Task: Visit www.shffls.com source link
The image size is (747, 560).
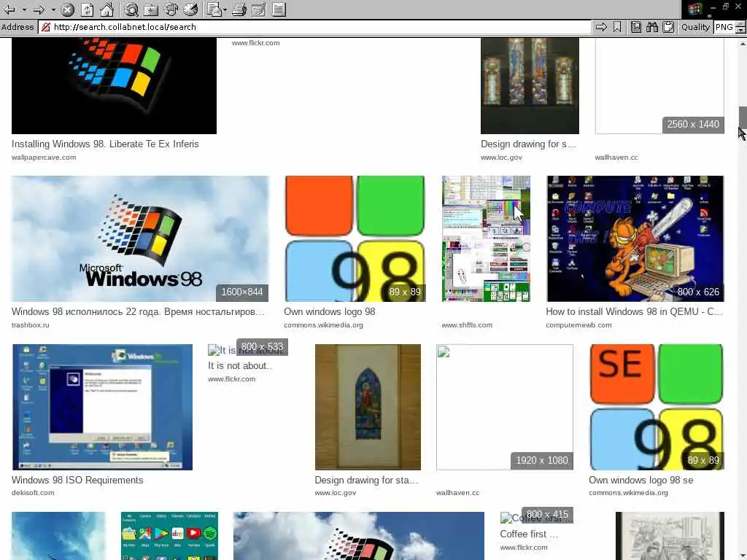Action: (x=467, y=324)
